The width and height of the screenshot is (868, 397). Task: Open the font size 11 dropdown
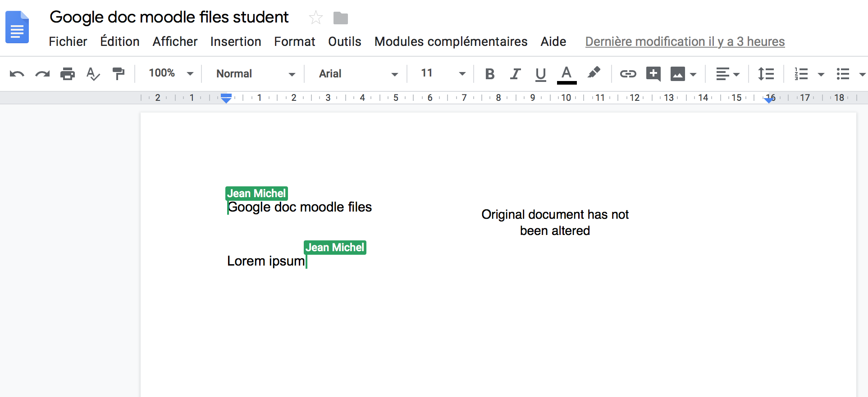point(443,73)
